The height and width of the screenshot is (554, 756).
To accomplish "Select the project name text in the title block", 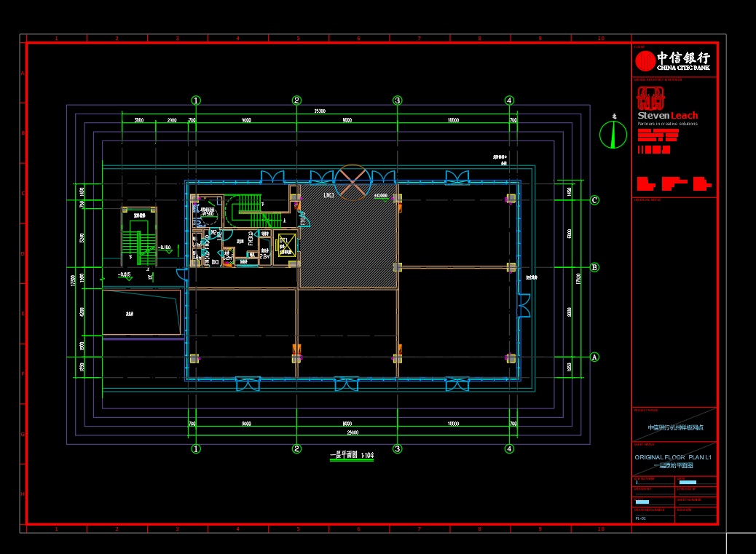I will 675,427.
